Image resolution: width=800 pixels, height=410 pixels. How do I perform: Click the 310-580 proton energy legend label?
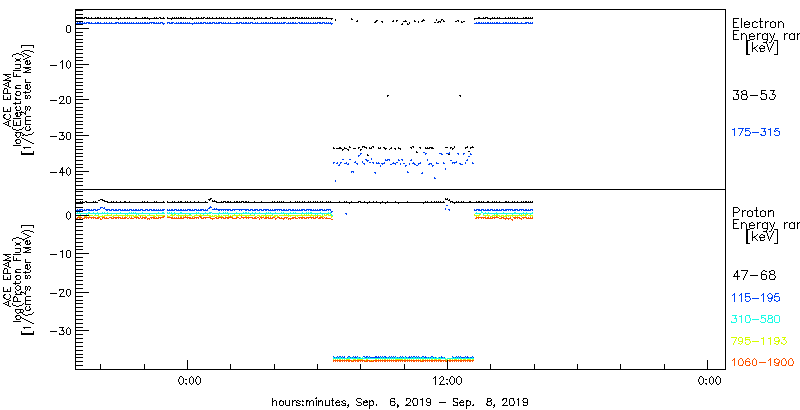pyautogui.click(x=756, y=320)
